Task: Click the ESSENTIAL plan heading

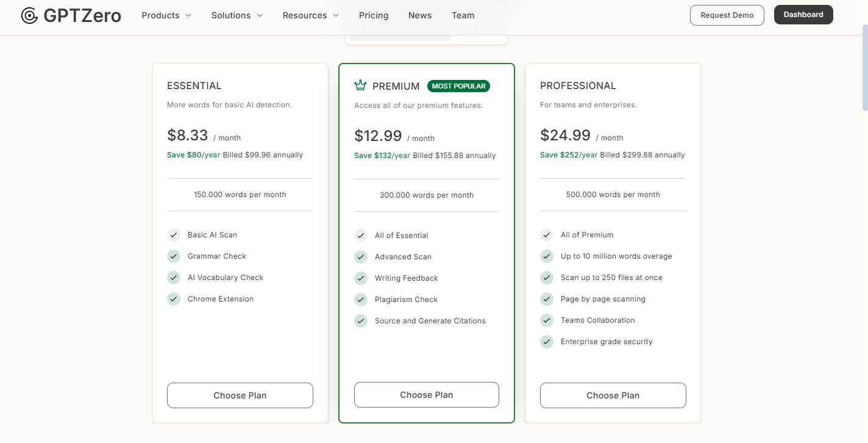Action: [194, 86]
